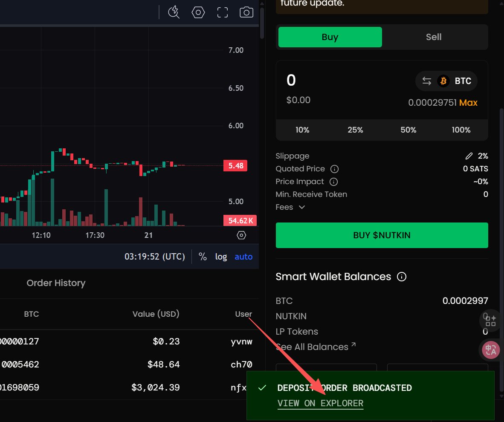Click the swap currency arrows icon

[427, 81]
